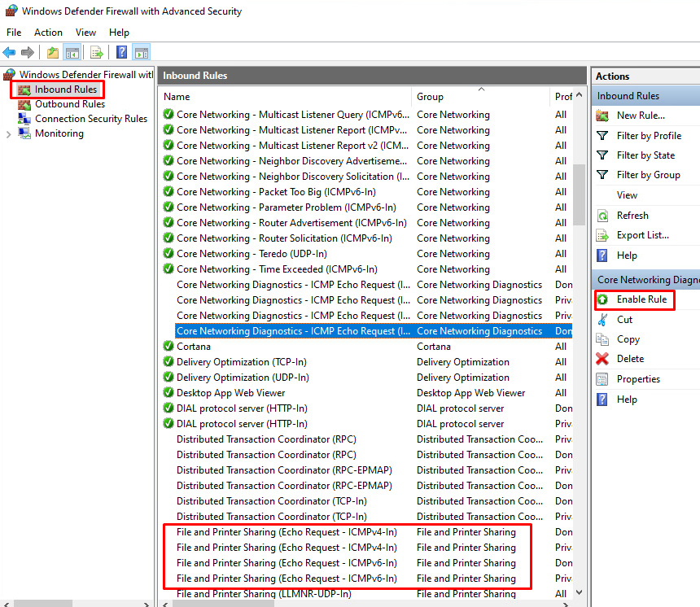Image resolution: width=700 pixels, height=607 pixels.
Task: Toggle the Show/Hide Console Tree icon
Action: 72,53
